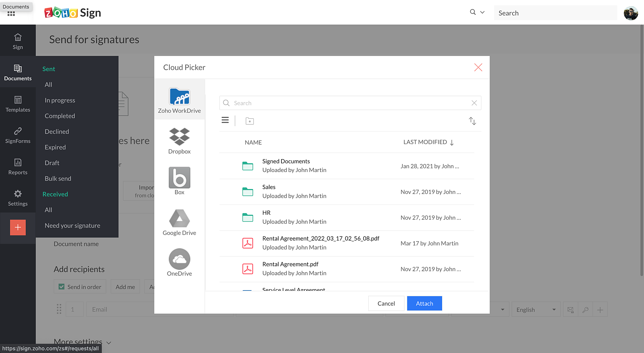This screenshot has width=644, height=353.
Task: Open the apps grid launcher icon
Action: point(11,14)
